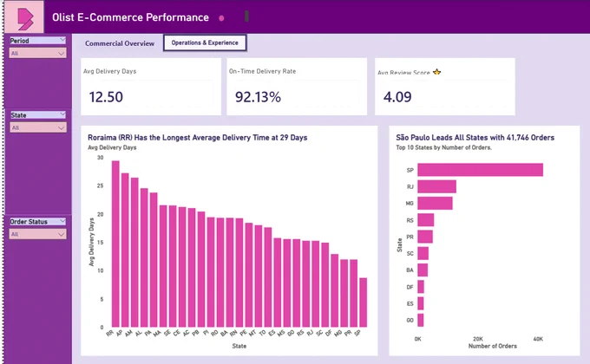
Task: Select the shortest SP bar in delivery days chart
Action: point(363,302)
